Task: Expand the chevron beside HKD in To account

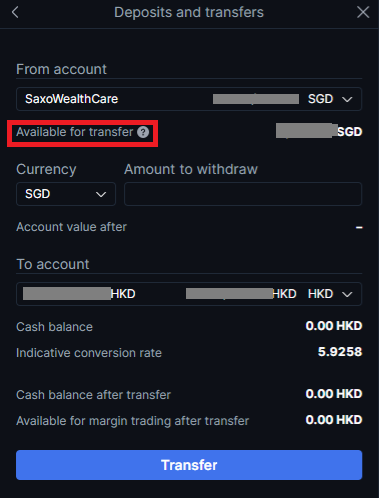Action: point(347,294)
